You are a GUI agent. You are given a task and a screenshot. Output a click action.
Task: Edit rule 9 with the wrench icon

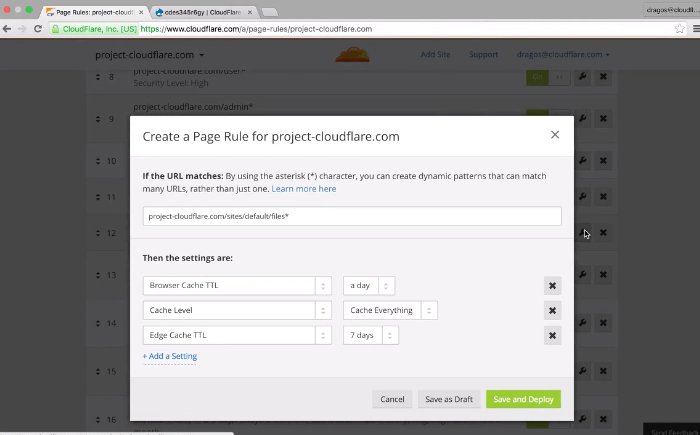tap(582, 119)
